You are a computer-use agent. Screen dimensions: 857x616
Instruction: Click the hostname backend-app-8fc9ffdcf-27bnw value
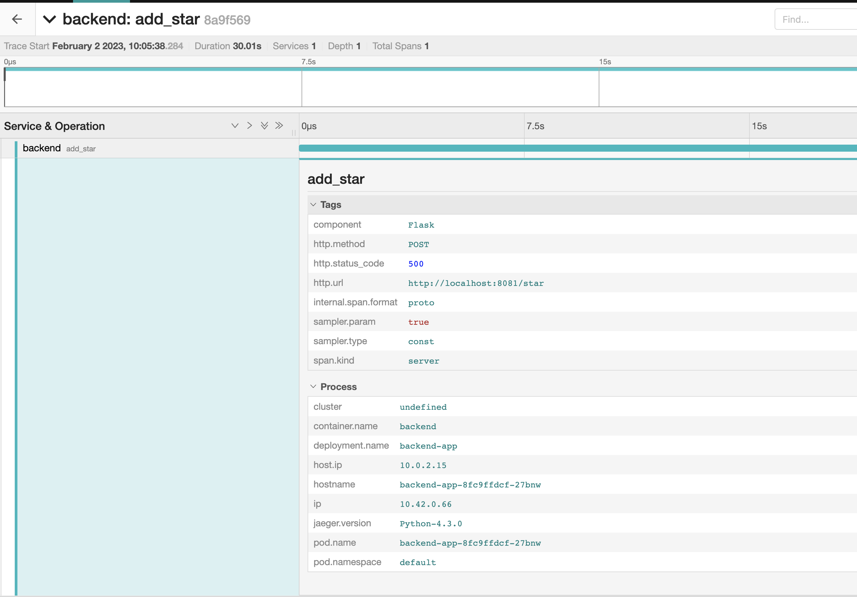pos(470,484)
